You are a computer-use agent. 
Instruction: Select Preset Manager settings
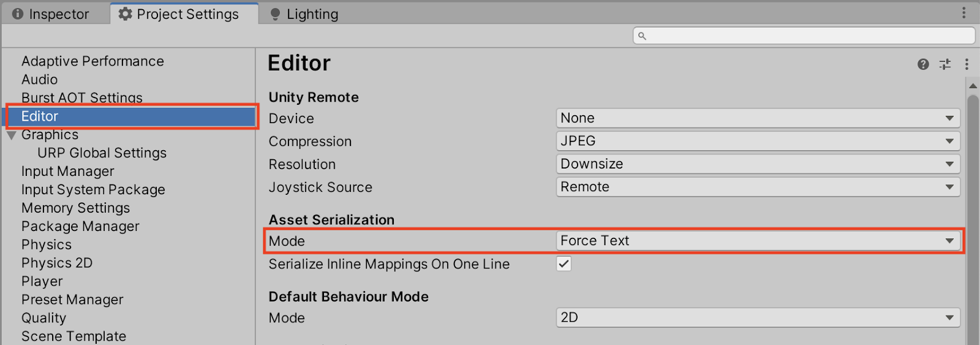coord(72,300)
